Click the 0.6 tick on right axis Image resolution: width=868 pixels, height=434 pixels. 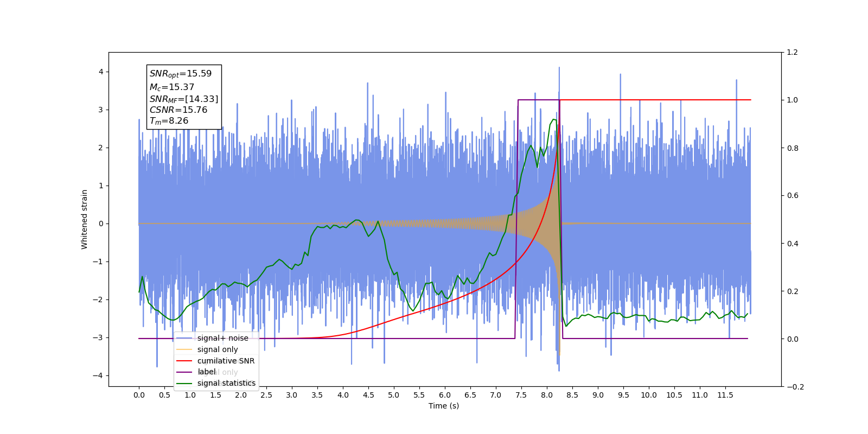pyautogui.click(x=792, y=196)
